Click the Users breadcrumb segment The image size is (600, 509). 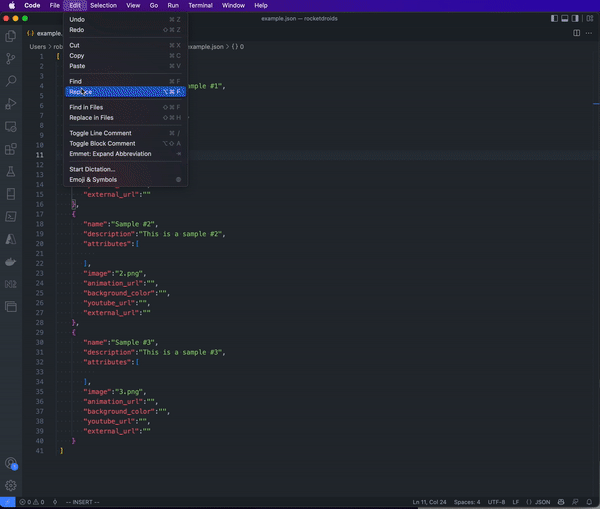point(38,47)
